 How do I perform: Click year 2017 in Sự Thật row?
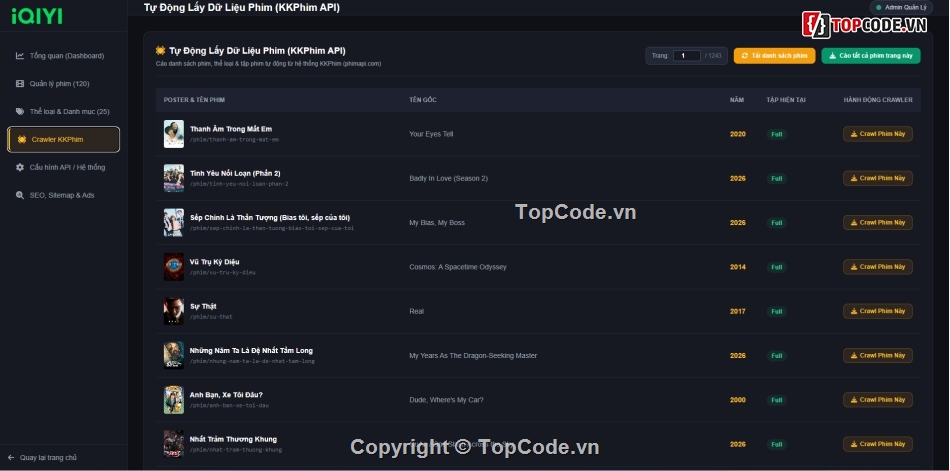(737, 311)
